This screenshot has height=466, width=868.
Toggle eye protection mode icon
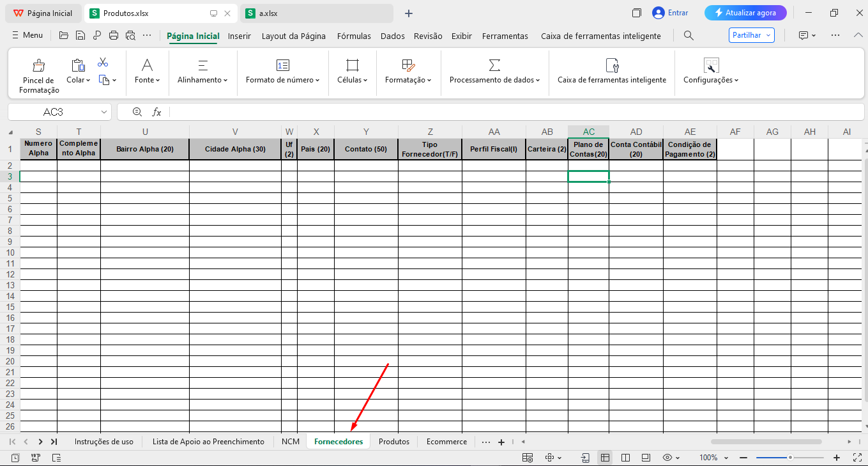(667, 458)
